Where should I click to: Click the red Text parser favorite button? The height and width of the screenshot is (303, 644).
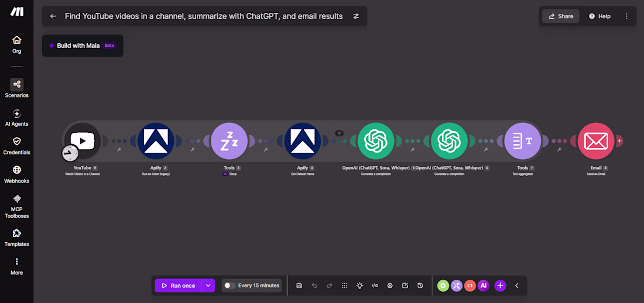(470, 285)
